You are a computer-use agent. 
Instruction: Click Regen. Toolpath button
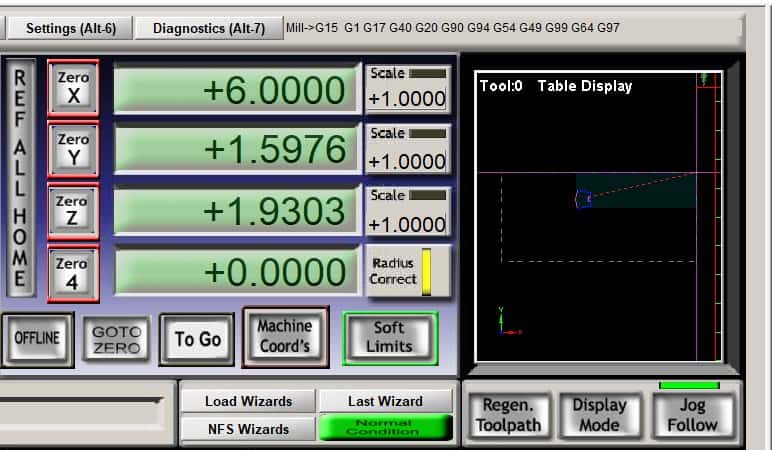coord(509,415)
